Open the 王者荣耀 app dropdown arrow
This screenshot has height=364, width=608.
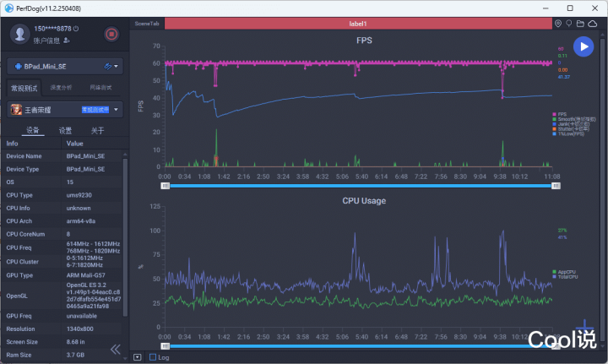[116, 110]
